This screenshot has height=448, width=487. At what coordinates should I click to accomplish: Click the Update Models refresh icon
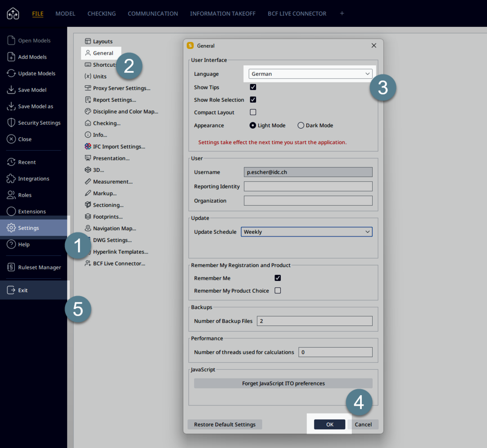point(11,73)
